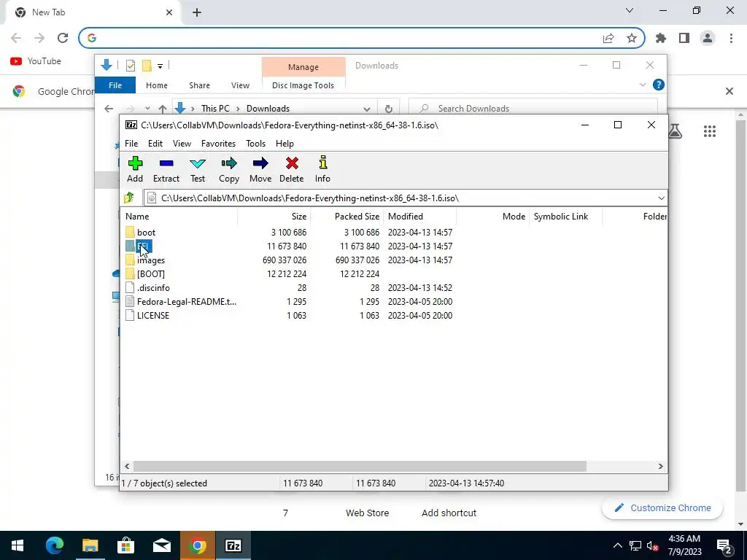Expand Explorer address bar history dropdown
Image resolution: width=747 pixels, height=560 pixels.
[367, 109]
